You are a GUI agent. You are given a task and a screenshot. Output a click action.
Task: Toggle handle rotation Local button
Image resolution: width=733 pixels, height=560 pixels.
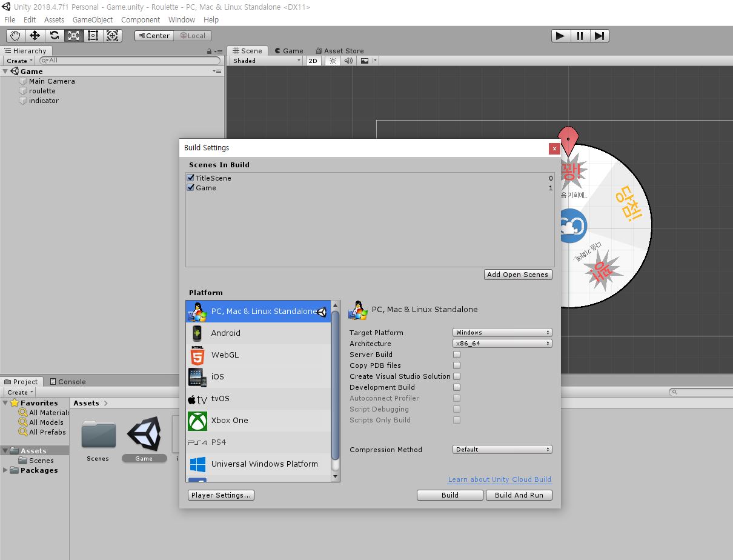click(x=193, y=36)
